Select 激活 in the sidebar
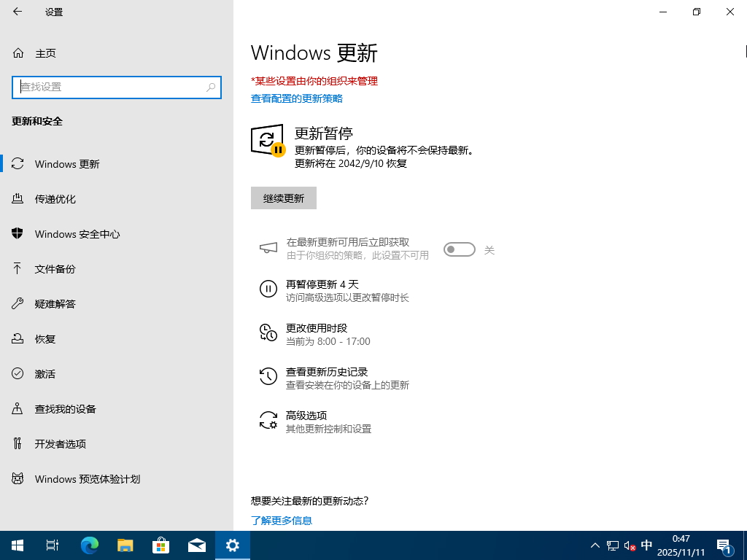The width and height of the screenshot is (747, 560). point(45,373)
